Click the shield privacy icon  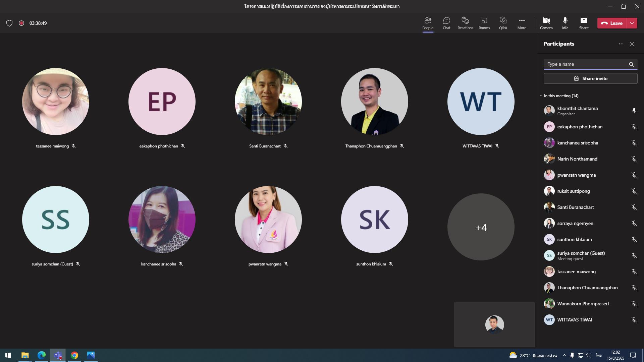point(9,23)
